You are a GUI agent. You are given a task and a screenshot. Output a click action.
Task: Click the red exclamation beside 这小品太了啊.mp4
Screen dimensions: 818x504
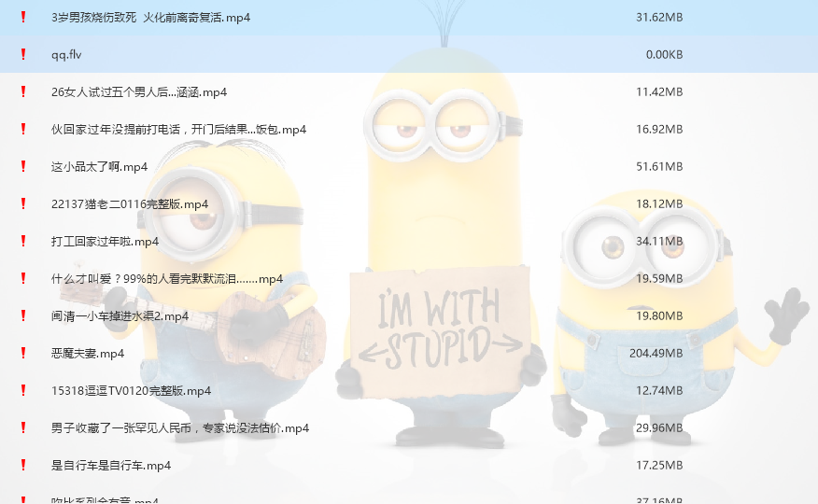click(23, 166)
